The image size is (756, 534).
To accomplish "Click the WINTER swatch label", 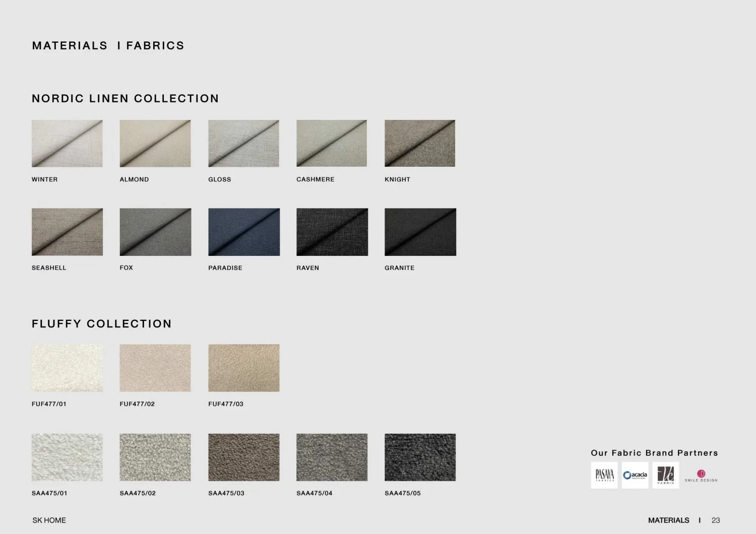I will [x=45, y=179].
